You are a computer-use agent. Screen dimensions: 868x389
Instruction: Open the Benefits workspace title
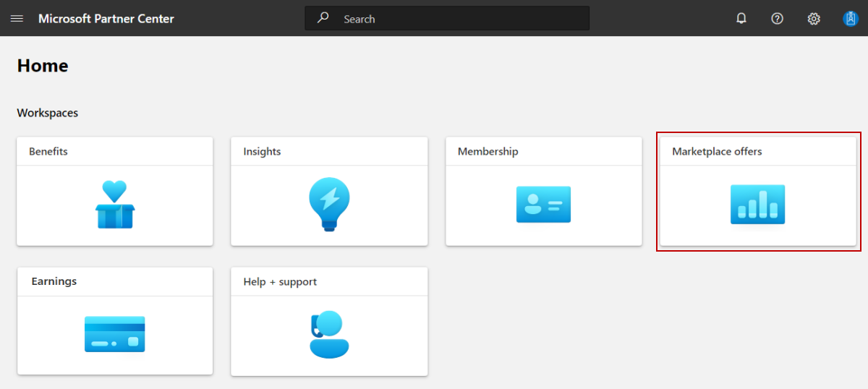(x=48, y=152)
